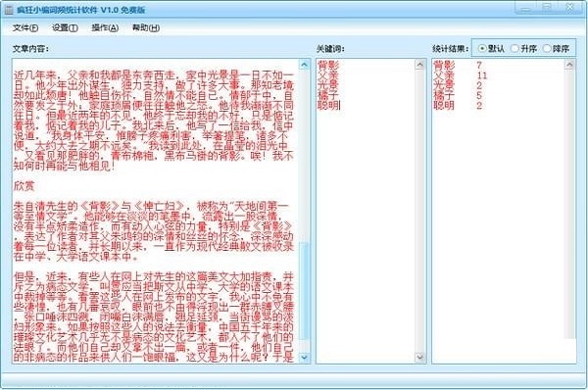Click the keyword list's scroll-up arrow
The width and height of the screenshot is (588, 390).
(420, 65)
